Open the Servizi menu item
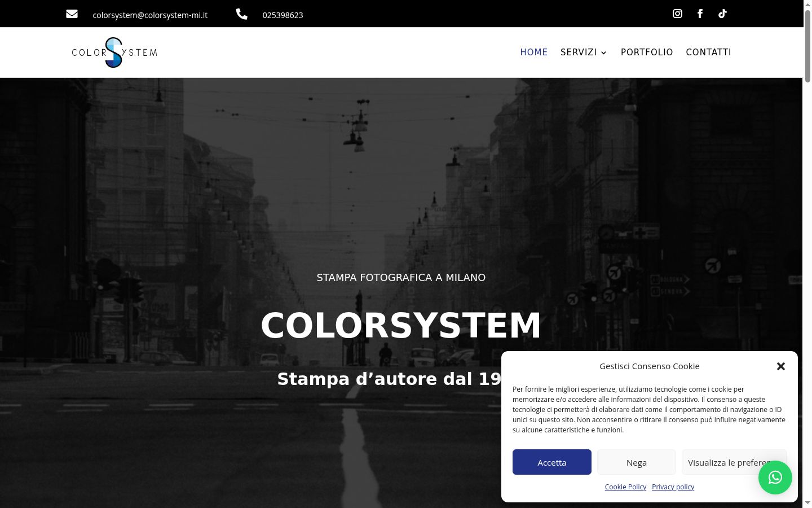 click(579, 52)
